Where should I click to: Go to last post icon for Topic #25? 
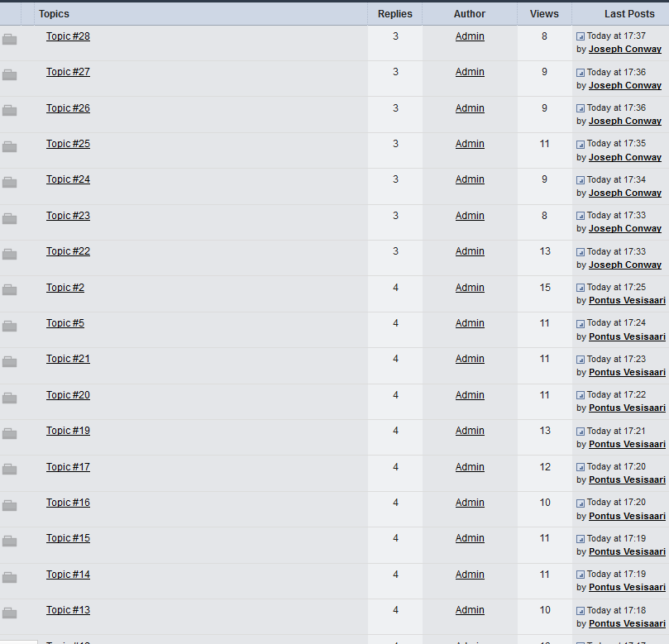[581, 144]
